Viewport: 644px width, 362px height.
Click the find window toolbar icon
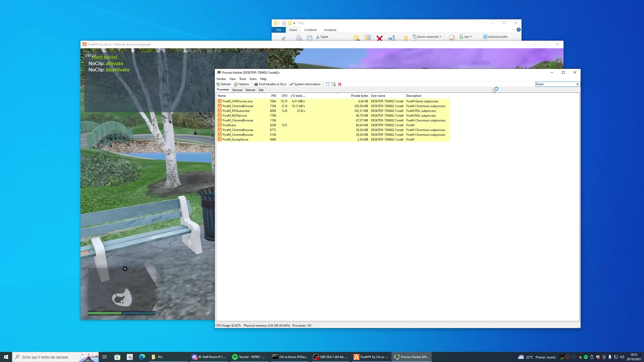tap(327, 84)
